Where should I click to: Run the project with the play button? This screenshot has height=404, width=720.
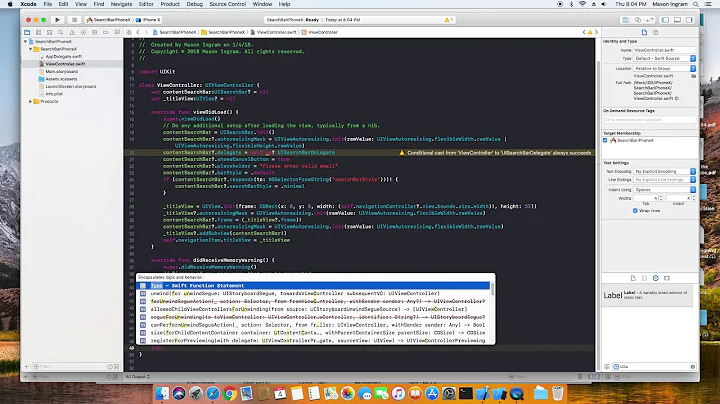click(57, 20)
